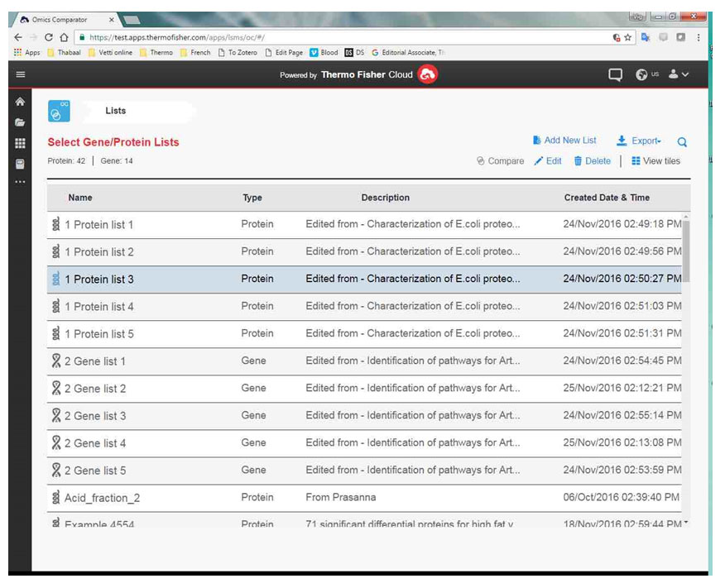The height and width of the screenshot is (588, 725).
Task: Select the 2 Gene list 1 row
Action: click(364, 361)
